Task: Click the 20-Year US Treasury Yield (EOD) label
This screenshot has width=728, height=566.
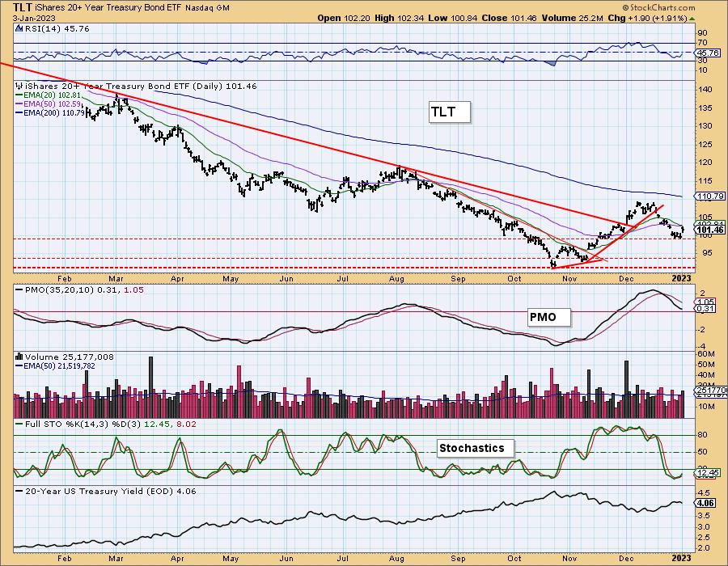Action: [105, 491]
